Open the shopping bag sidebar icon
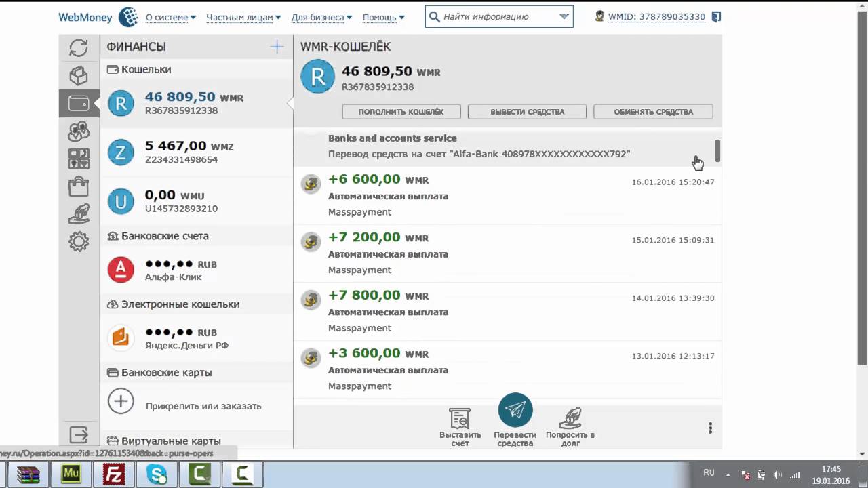The width and height of the screenshot is (868, 488). [x=79, y=186]
